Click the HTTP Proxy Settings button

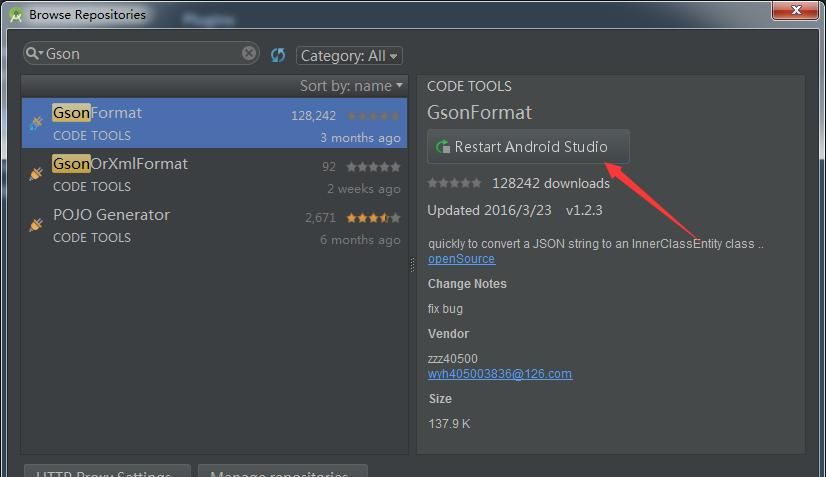[x=106, y=472]
